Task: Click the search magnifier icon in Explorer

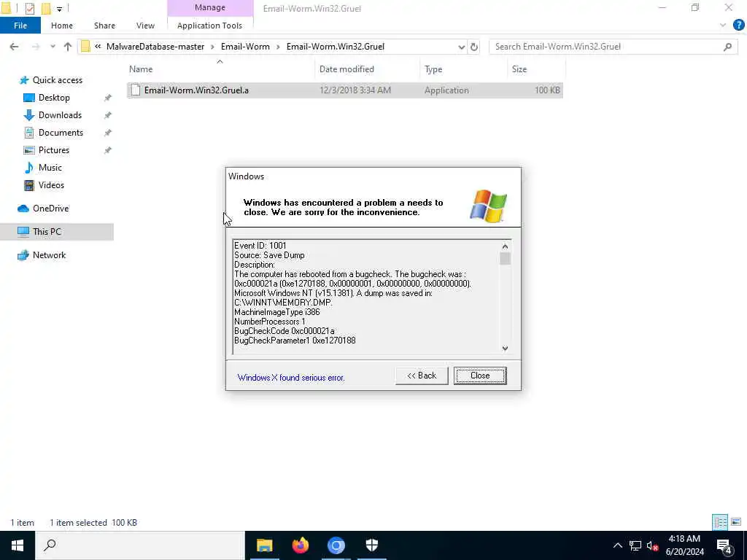Action: pyautogui.click(x=727, y=47)
